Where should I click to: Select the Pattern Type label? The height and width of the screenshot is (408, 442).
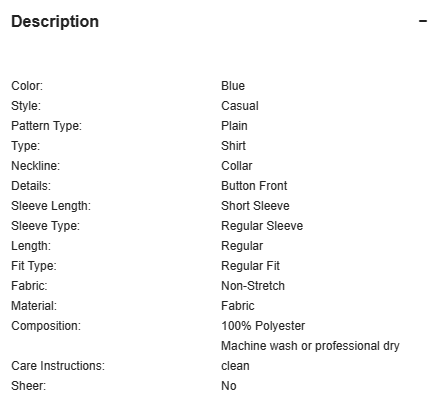[x=46, y=126]
